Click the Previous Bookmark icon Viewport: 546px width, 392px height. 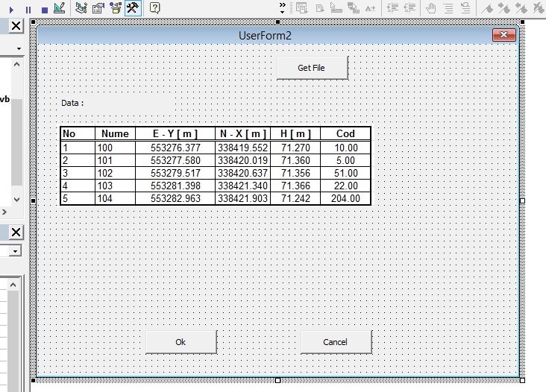521,8
